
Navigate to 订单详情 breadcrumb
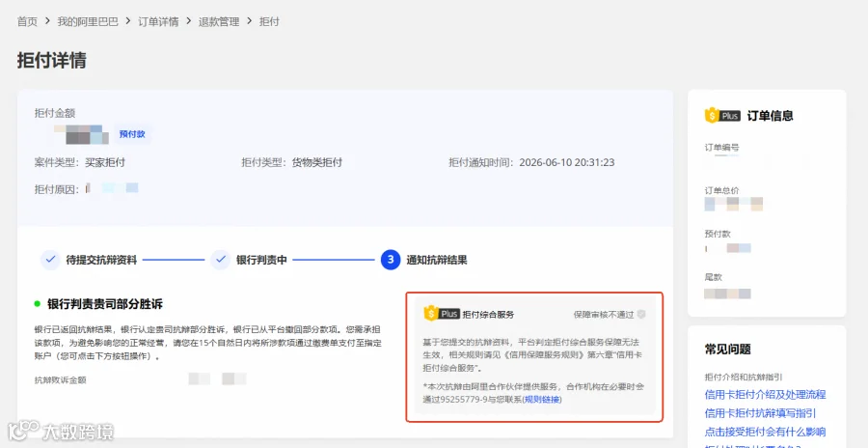point(158,21)
